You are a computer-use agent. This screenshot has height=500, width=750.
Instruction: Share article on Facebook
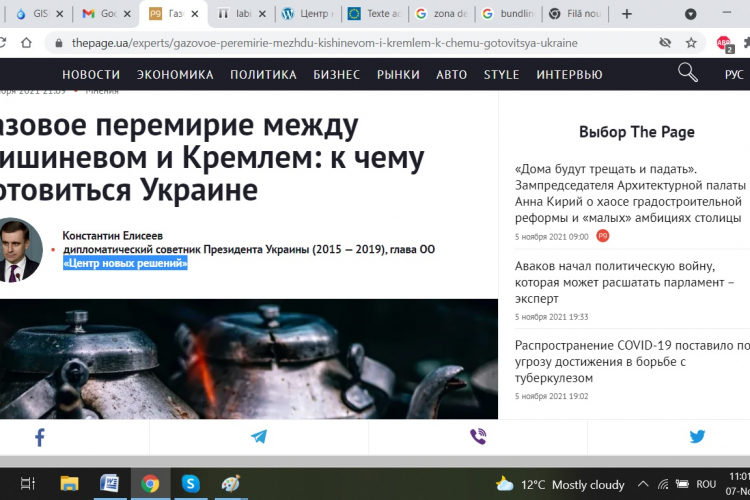[x=40, y=437]
